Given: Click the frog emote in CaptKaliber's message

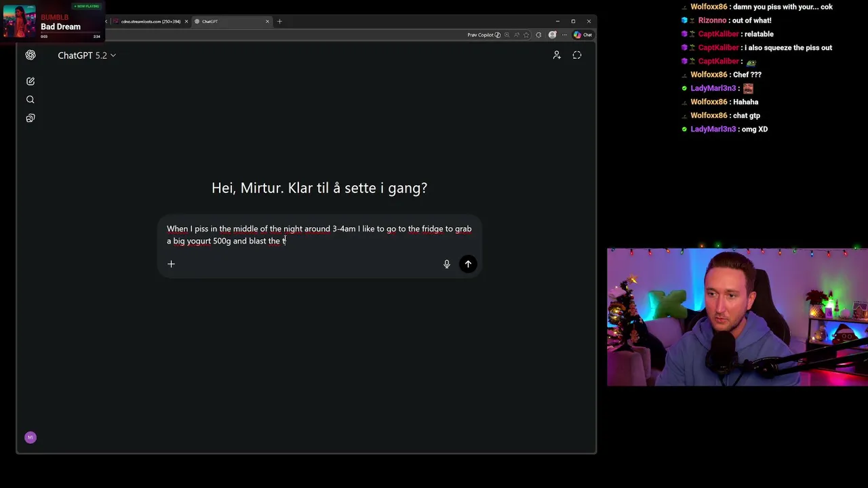Looking at the screenshot, I should pos(751,62).
